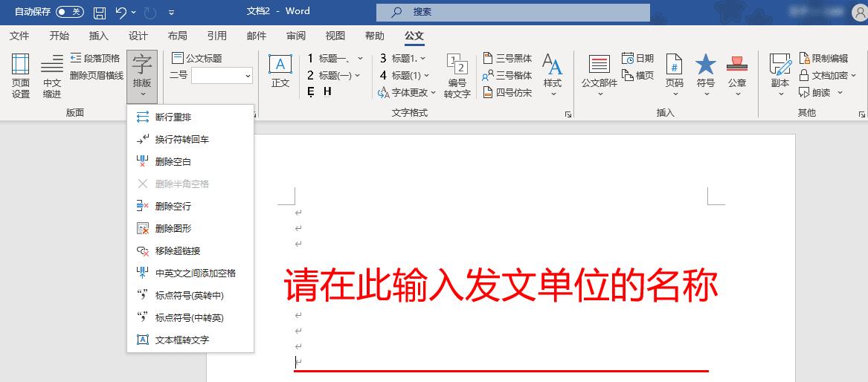
Task: Open the 标题一、 dropdown arrow
Action: tap(361, 58)
